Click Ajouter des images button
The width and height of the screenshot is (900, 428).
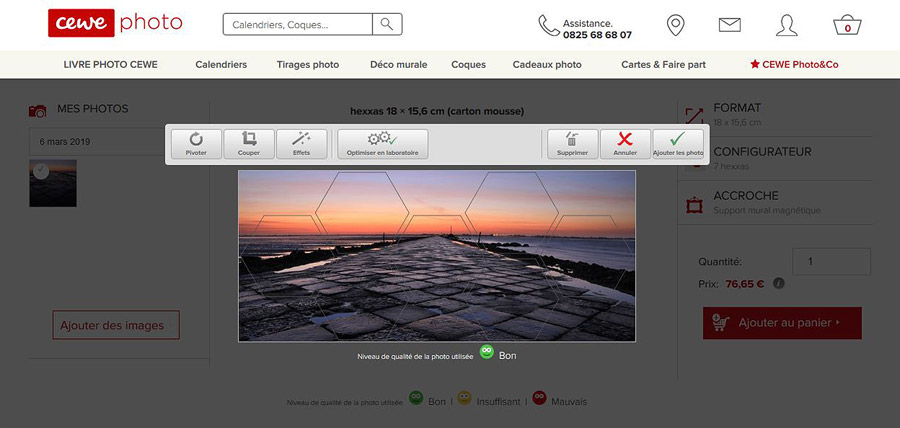(116, 325)
